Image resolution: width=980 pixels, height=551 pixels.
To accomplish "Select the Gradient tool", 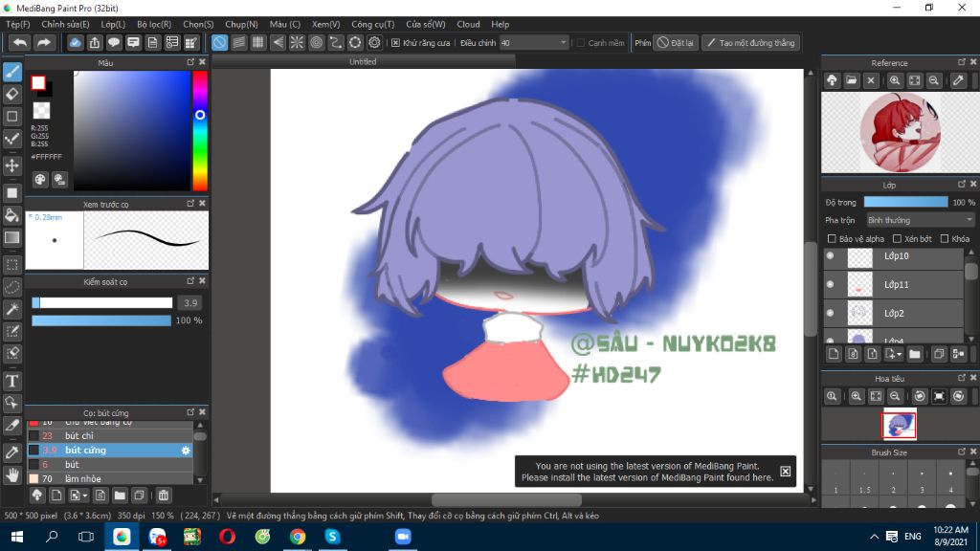I will coord(12,238).
